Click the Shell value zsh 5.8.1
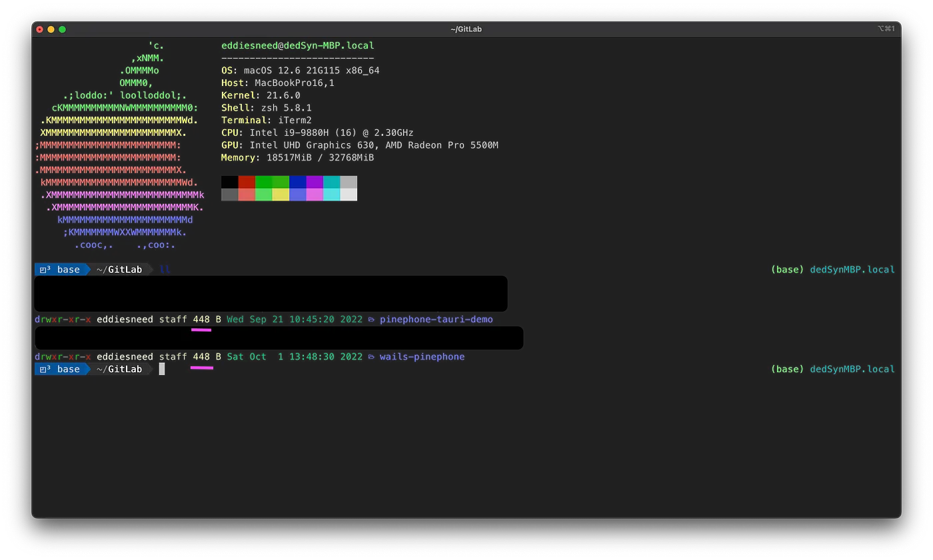The width and height of the screenshot is (933, 560). click(x=286, y=108)
